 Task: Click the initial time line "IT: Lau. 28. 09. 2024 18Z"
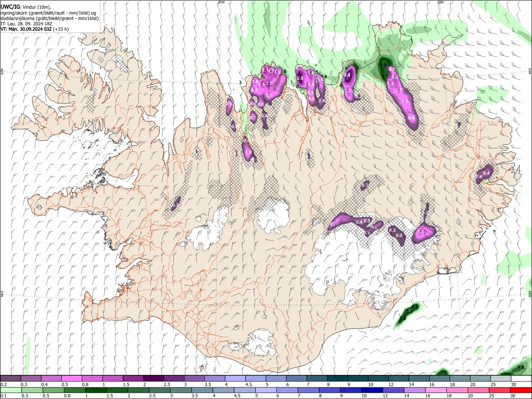[26, 24]
